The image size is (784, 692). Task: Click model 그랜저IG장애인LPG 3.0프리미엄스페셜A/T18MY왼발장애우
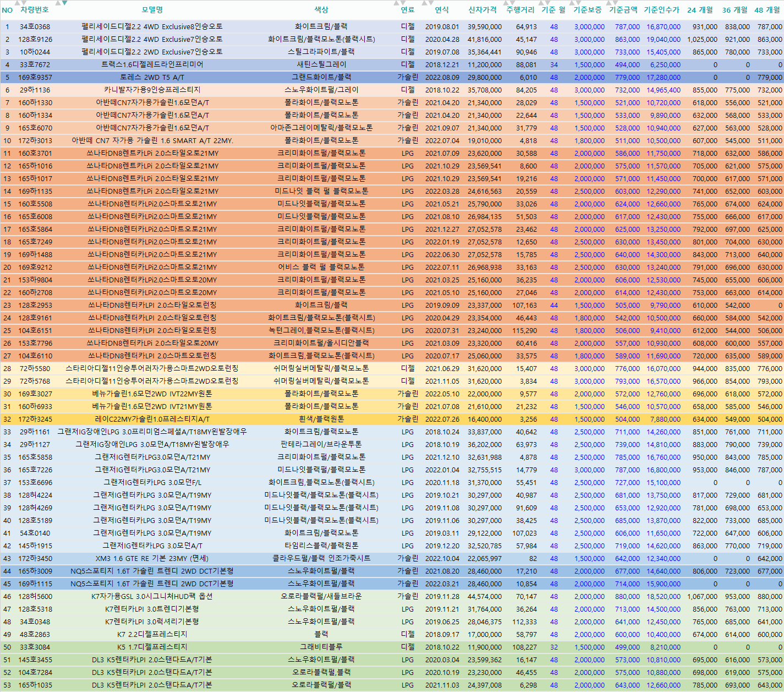coord(152,432)
